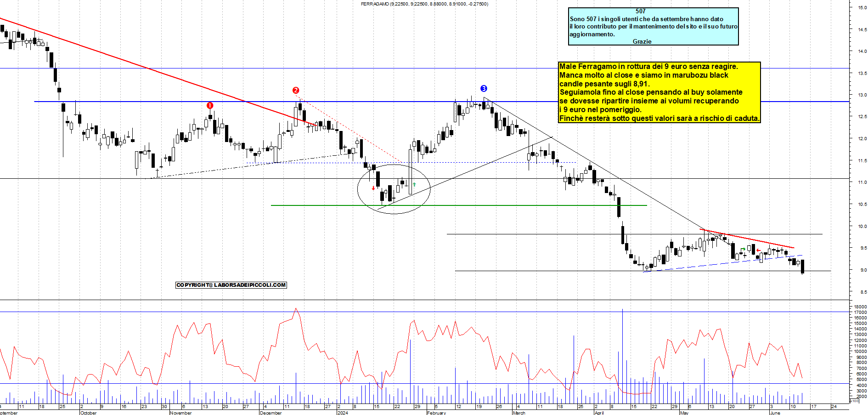The image size is (868, 415).
Task: Click the 13.0 price axis label
Action: pyautogui.click(x=862, y=95)
